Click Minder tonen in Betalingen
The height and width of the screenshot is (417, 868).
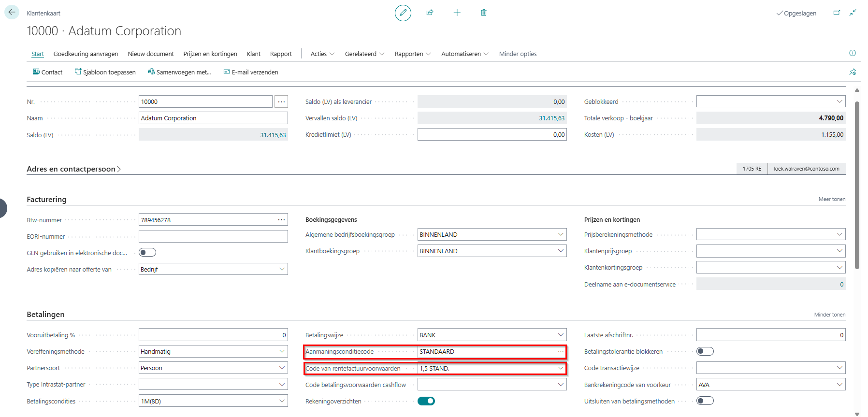pos(830,315)
